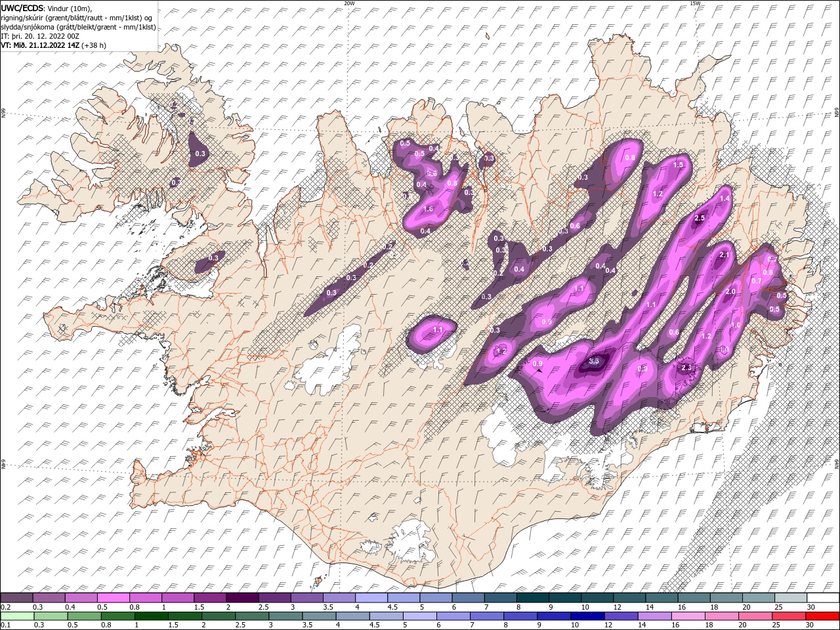The width and height of the screenshot is (840, 630).
Task: Click the "0.2" label under the top legend row
Action: point(5,606)
